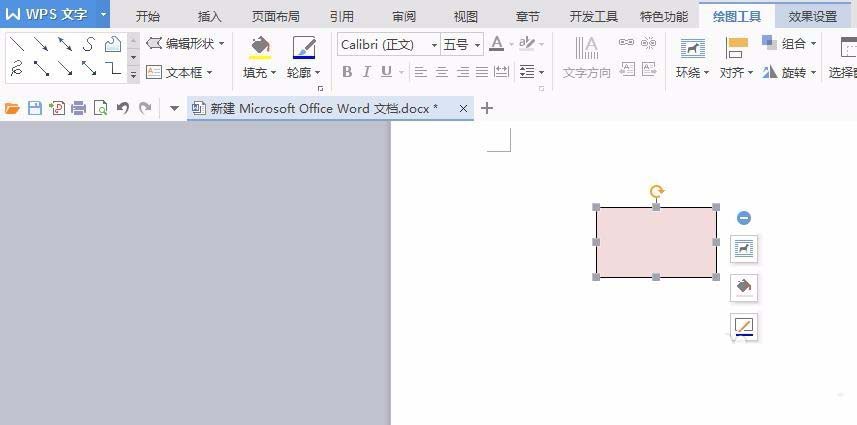Open the WPS 文字 application menu
This screenshot has width=857, height=425.
[55, 14]
